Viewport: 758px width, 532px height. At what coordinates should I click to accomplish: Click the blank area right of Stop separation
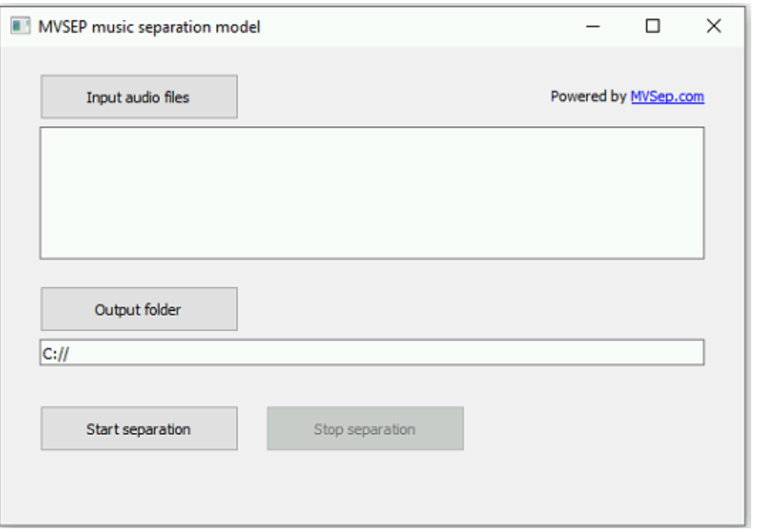(x=591, y=429)
